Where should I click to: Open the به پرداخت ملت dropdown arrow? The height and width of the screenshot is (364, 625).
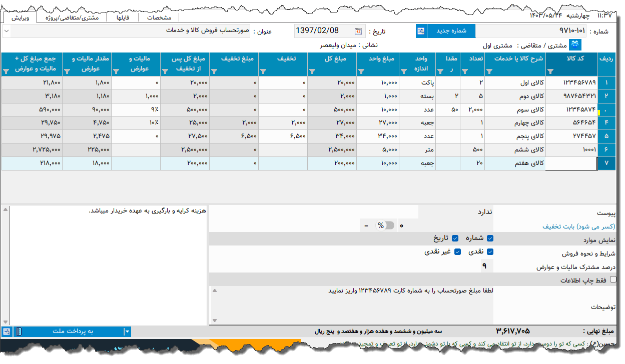coord(127,331)
